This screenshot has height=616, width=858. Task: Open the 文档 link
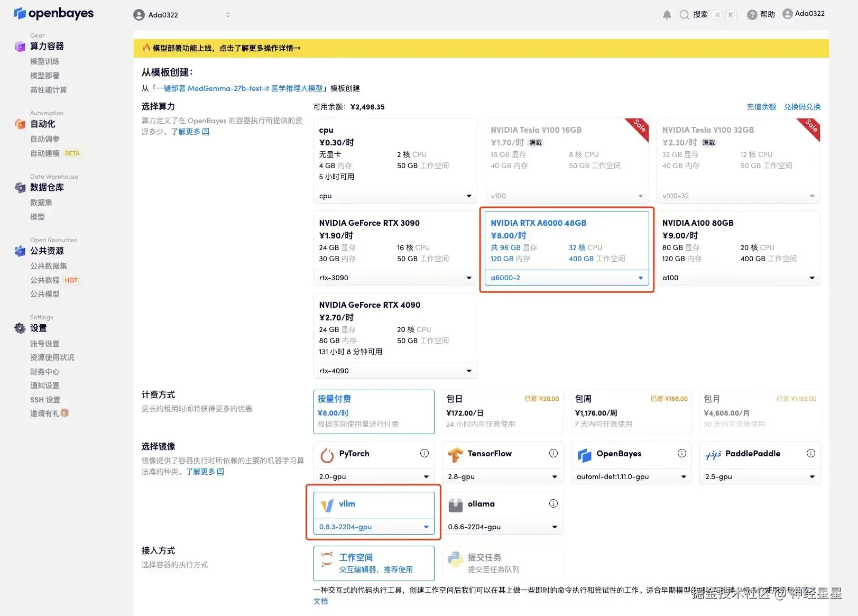pyautogui.click(x=321, y=601)
